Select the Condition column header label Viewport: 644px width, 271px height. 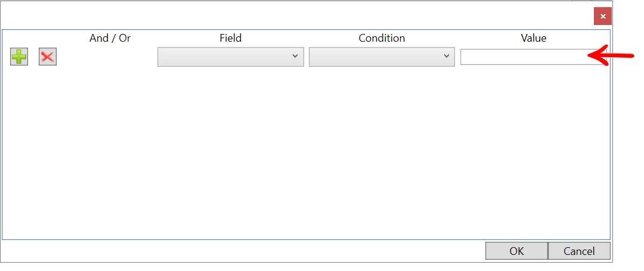coord(382,38)
